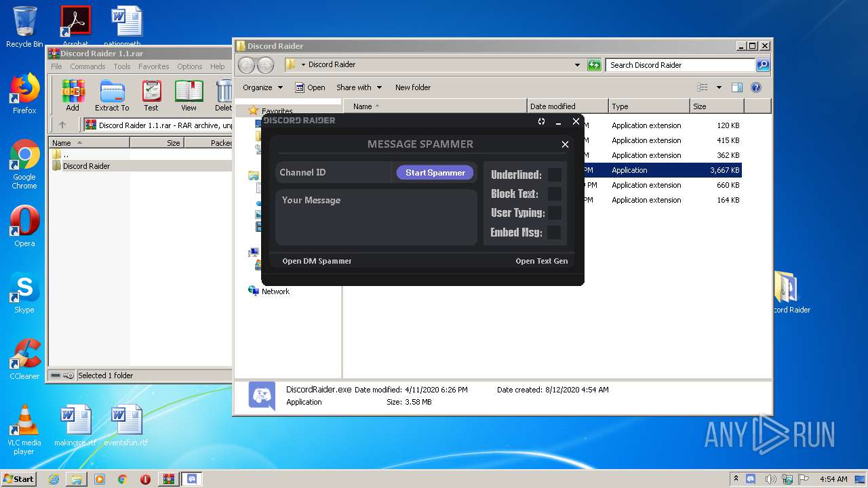This screenshot has height=488, width=868.
Task: Enable the Underlined checkbox
Action: point(554,175)
